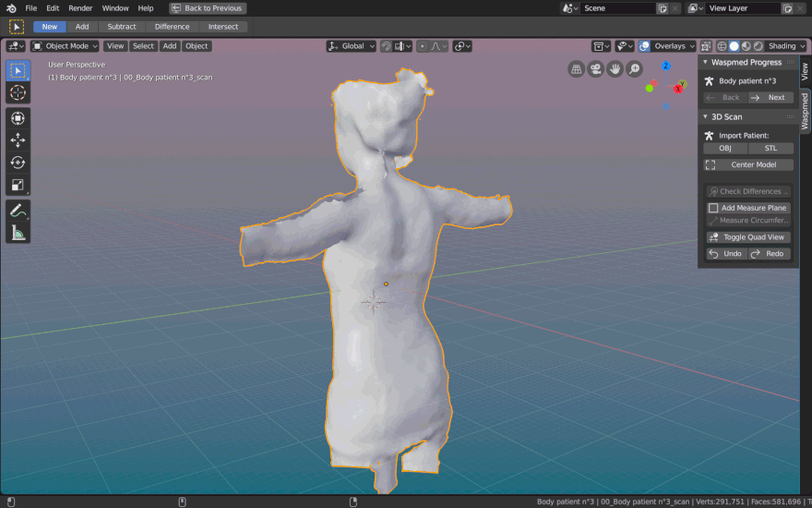The height and width of the screenshot is (508, 812).
Task: Open the viewport Object menu
Action: click(x=197, y=46)
